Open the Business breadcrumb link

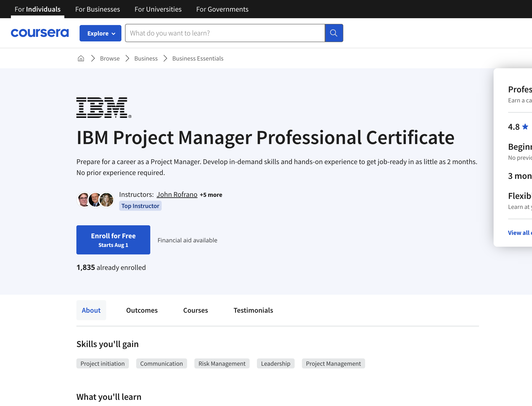point(146,58)
